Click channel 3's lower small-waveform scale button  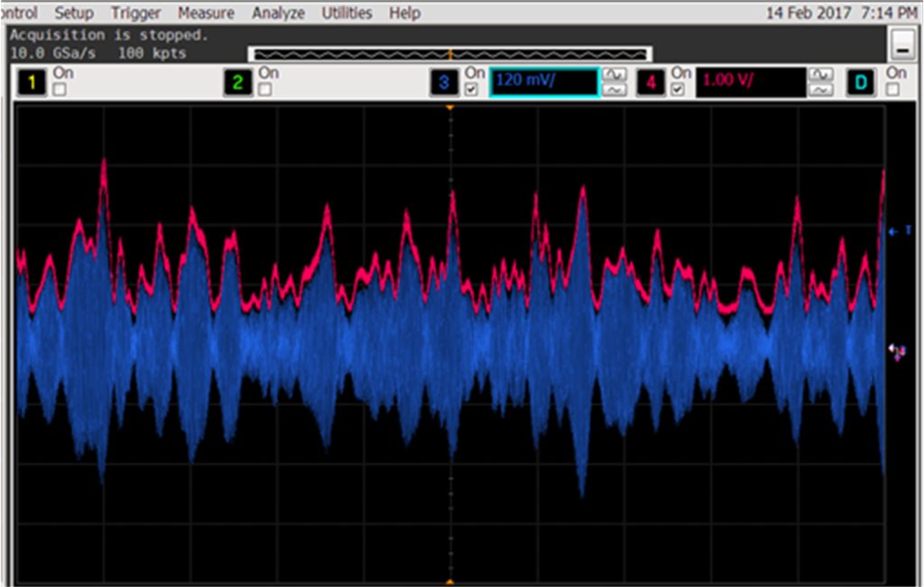point(614,89)
